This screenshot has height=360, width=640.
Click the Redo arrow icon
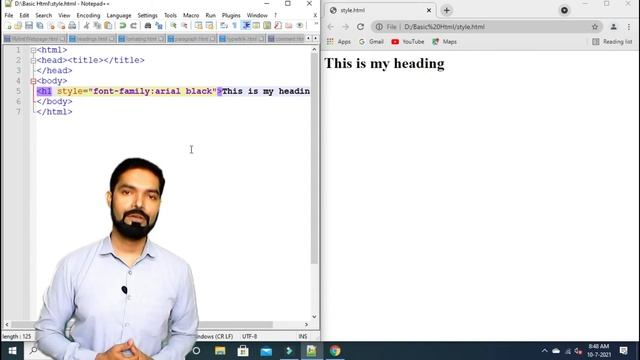click(x=133, y=26)
